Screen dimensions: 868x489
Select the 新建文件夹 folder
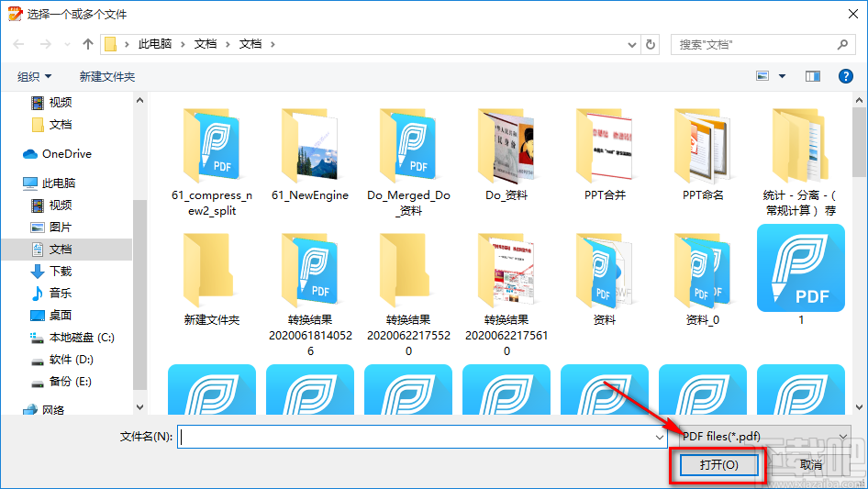211,280
